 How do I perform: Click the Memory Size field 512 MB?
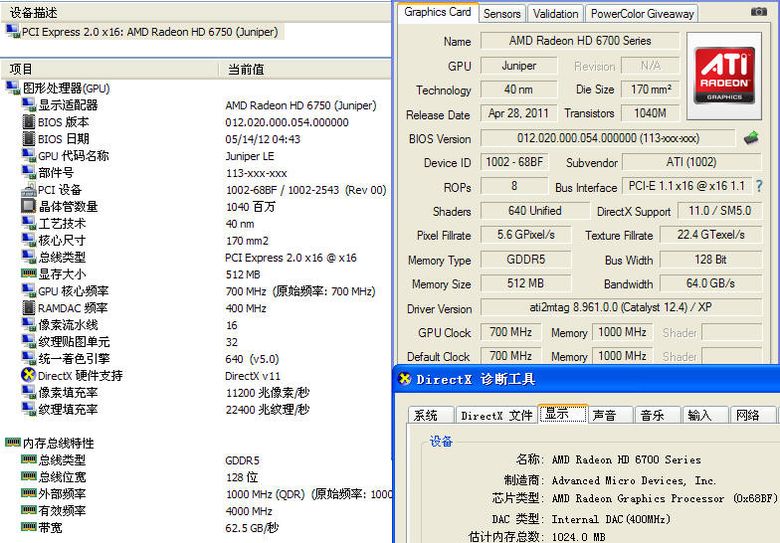click(x=525, y=283)
